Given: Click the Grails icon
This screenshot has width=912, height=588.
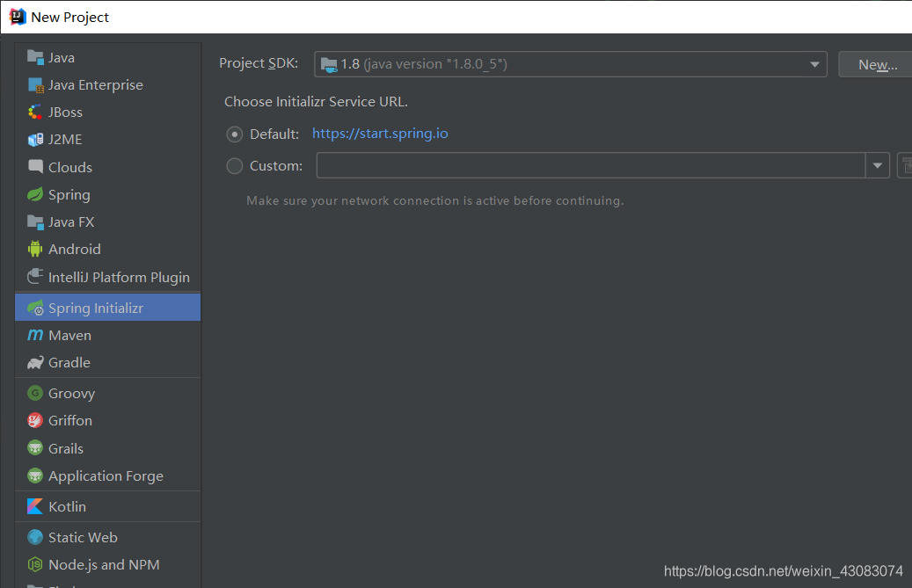Looking at the screenshot, I should 35,448.
